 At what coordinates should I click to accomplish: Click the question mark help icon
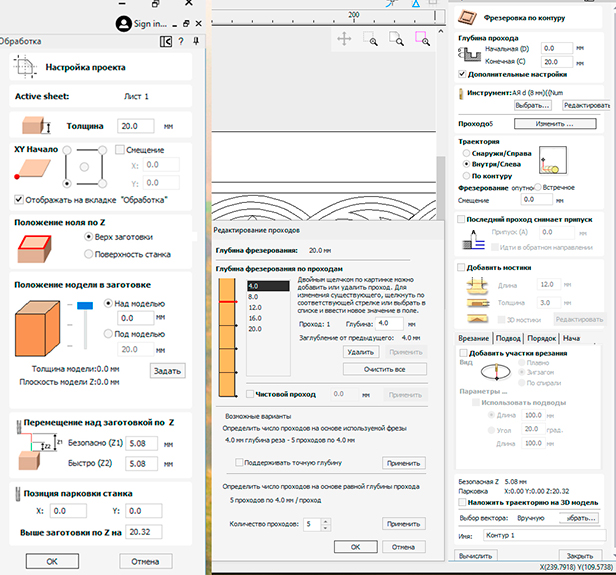180,41
